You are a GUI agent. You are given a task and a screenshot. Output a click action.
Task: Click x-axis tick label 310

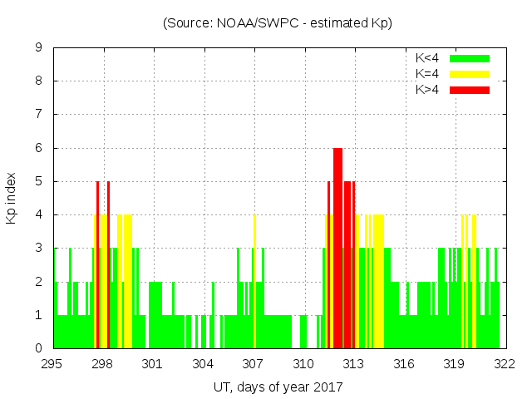coord(303,364)
